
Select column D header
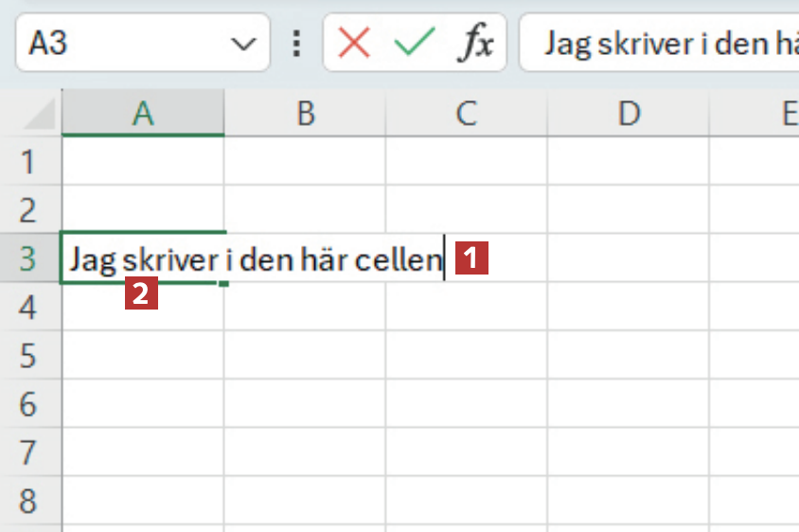click(628, 115)
